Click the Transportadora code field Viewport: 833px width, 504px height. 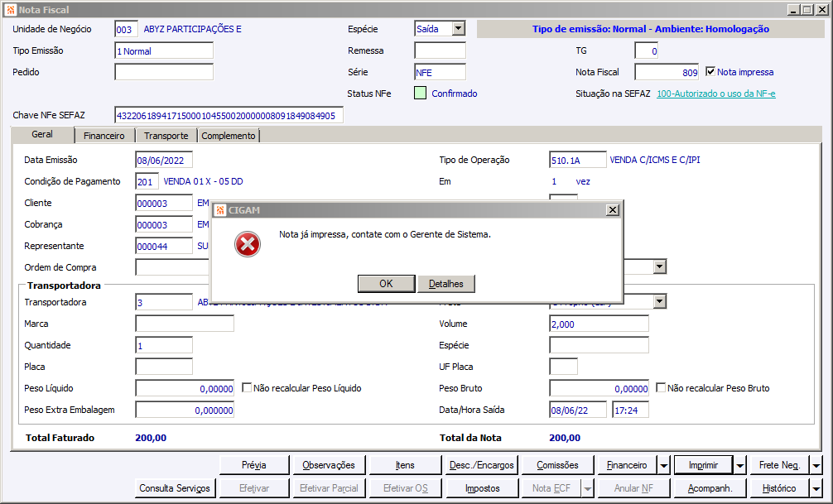tap(164, 302)
